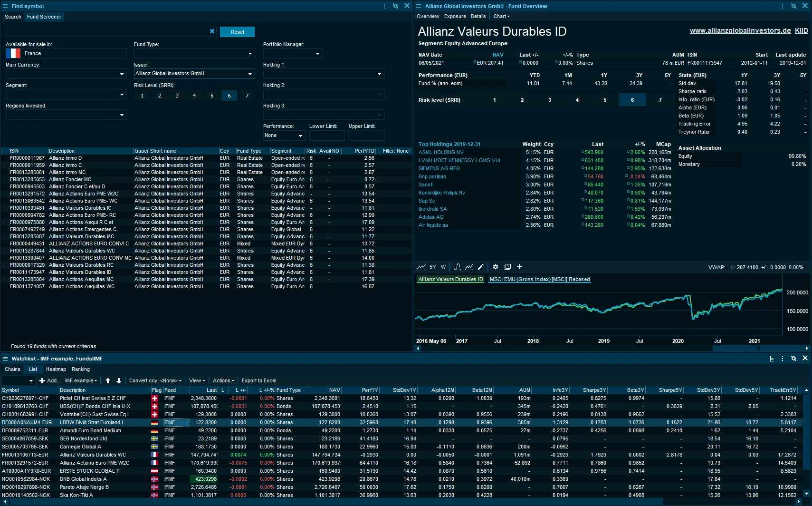Toggle window link icon in Find symbol
Image resolution: width=812 pixels, height=506 pixels.
point(395,6)
